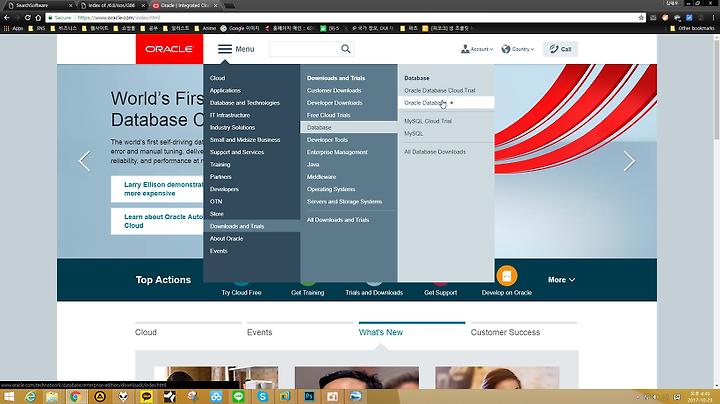The width and height of the screenshot is (720, 404).
Task: Click MySQL Cloud Trial link
Action: (x=428, y=121)
